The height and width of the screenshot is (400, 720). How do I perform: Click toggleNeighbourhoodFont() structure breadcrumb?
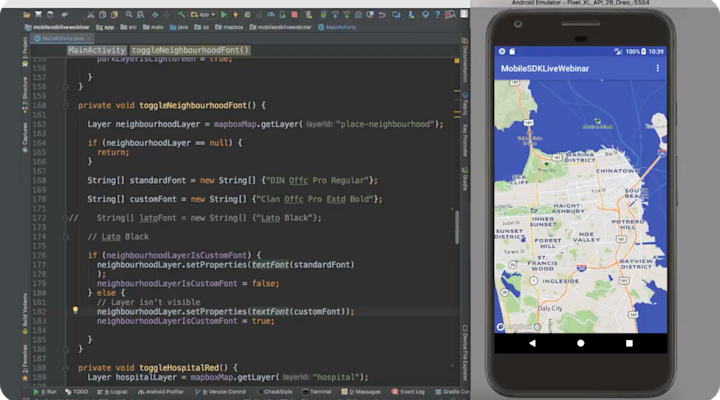[190, 50]
